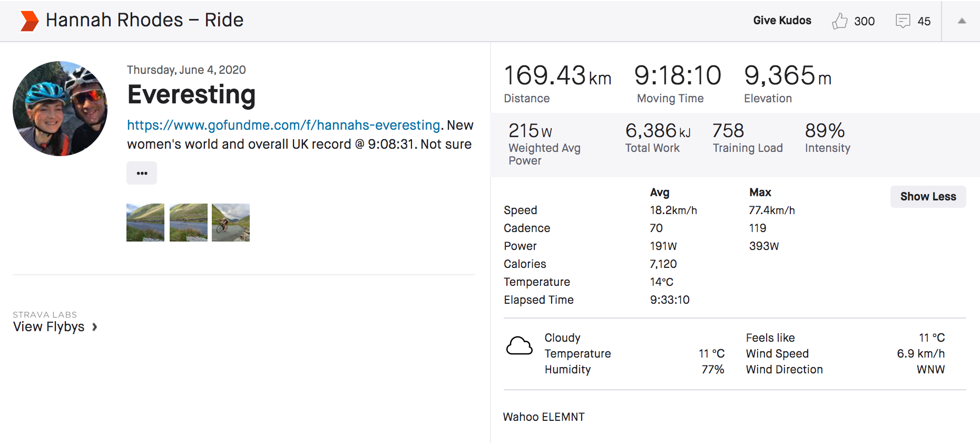Open the second ride photo thumbnail
Screen dimensions: 980x443
point(189,223)
